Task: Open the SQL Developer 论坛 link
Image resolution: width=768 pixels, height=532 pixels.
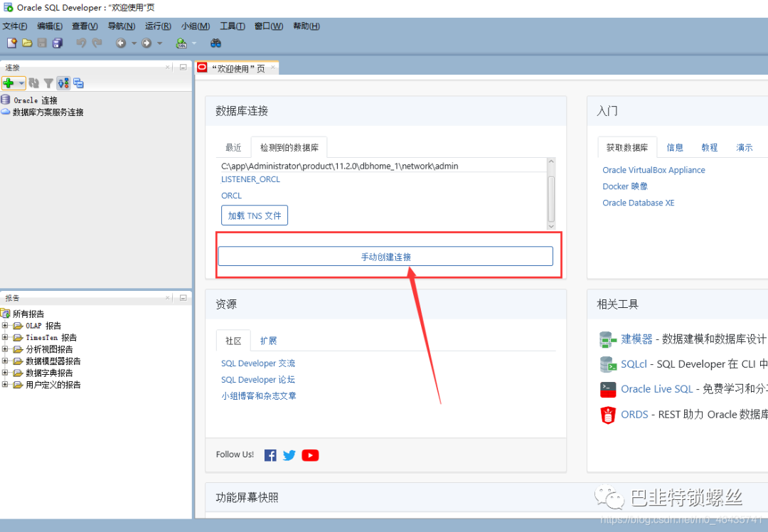Action: coord(257,380)
